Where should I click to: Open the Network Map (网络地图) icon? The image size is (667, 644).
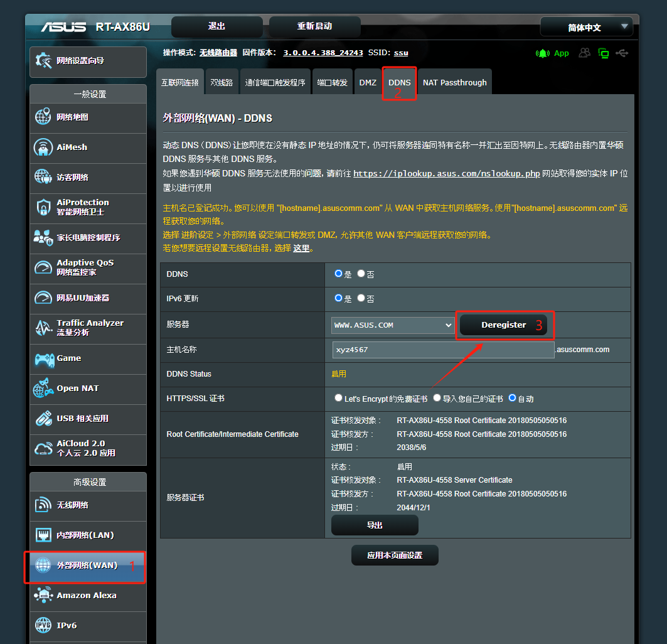tap(43, 117)
